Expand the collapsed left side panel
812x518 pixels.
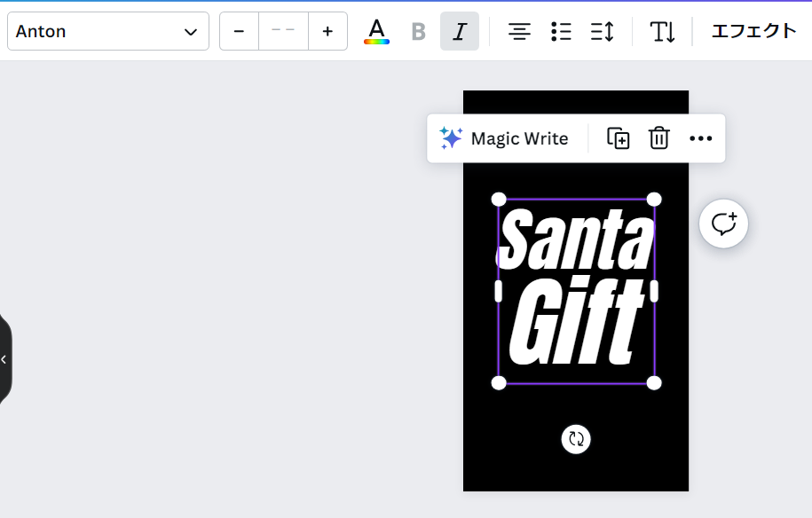(4, 359)
